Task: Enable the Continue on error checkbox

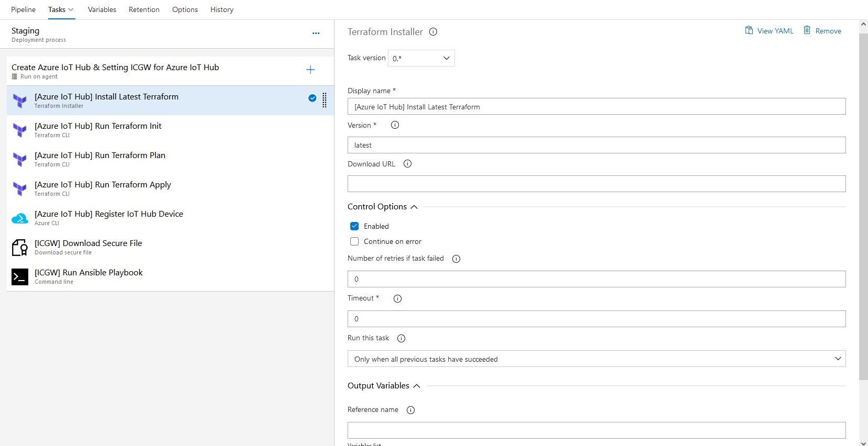Action: [x=354, y=241]
